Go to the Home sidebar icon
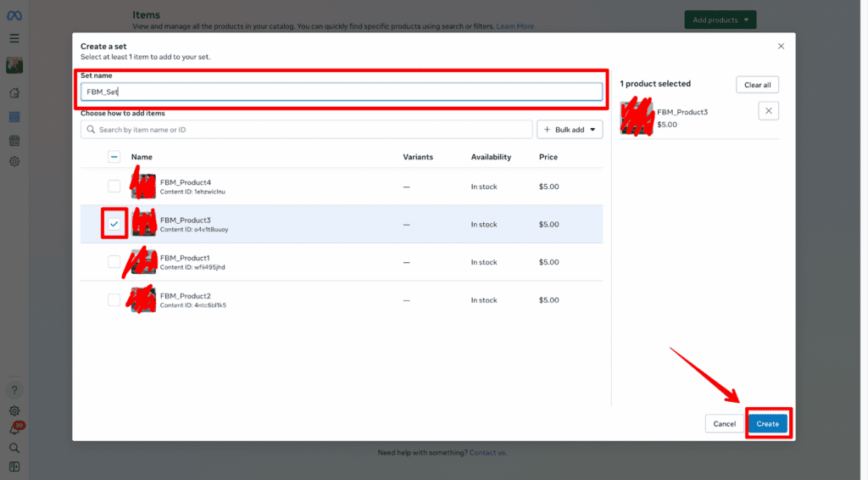This screenshot has height=480, width=868. [14, 93]
